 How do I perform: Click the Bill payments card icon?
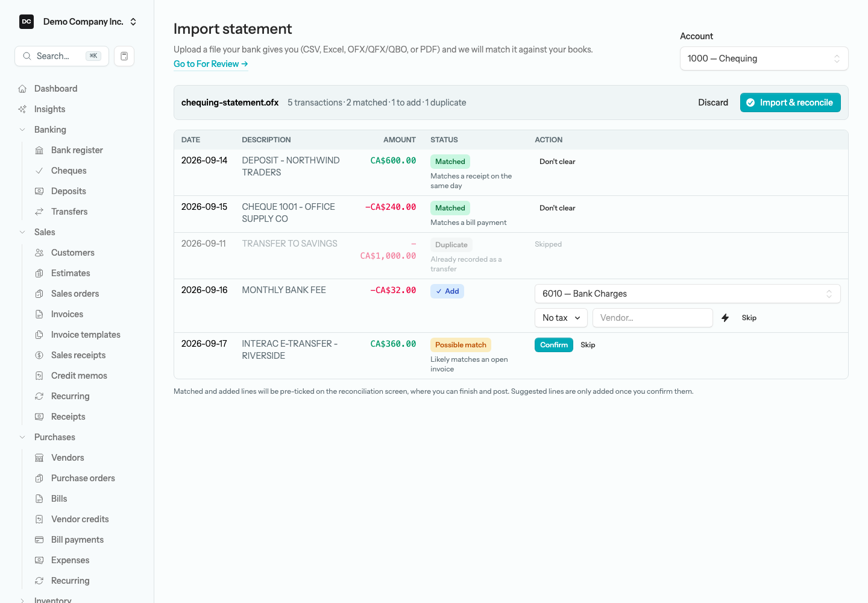click(39, 540)
